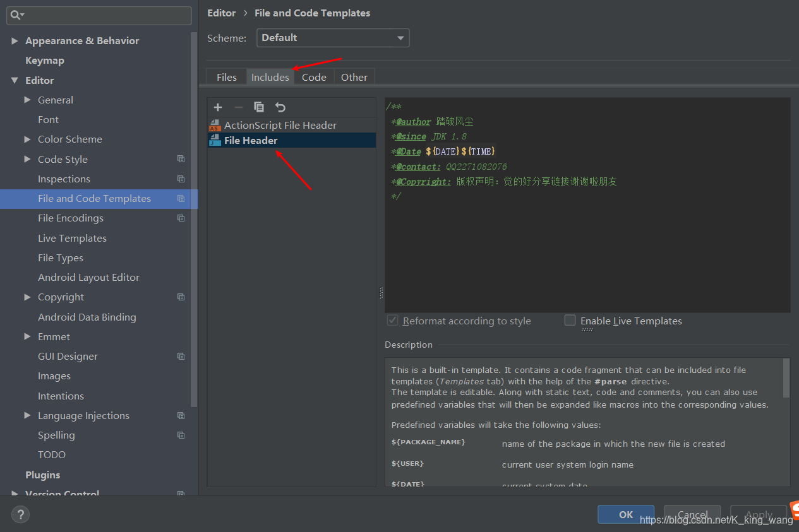Click project-level icon beside Copyright

pyautogui.click(x=181, y=297)
